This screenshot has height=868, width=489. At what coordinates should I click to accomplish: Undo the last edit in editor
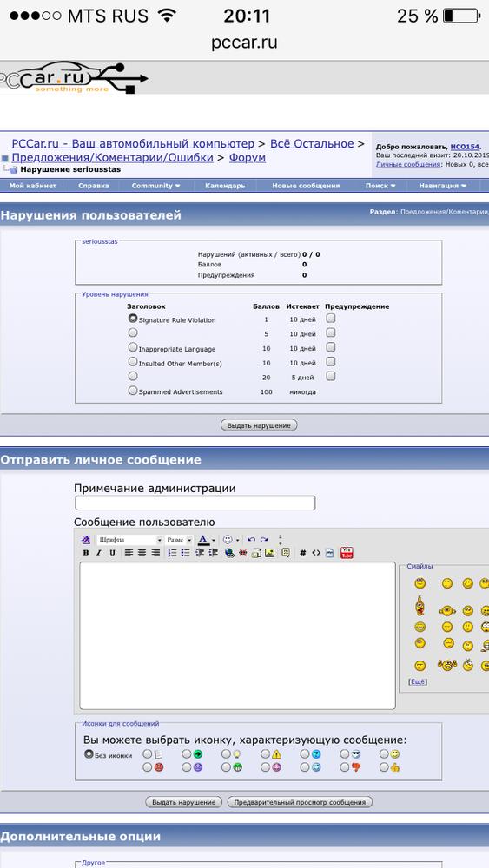click(x=251, y=540)
